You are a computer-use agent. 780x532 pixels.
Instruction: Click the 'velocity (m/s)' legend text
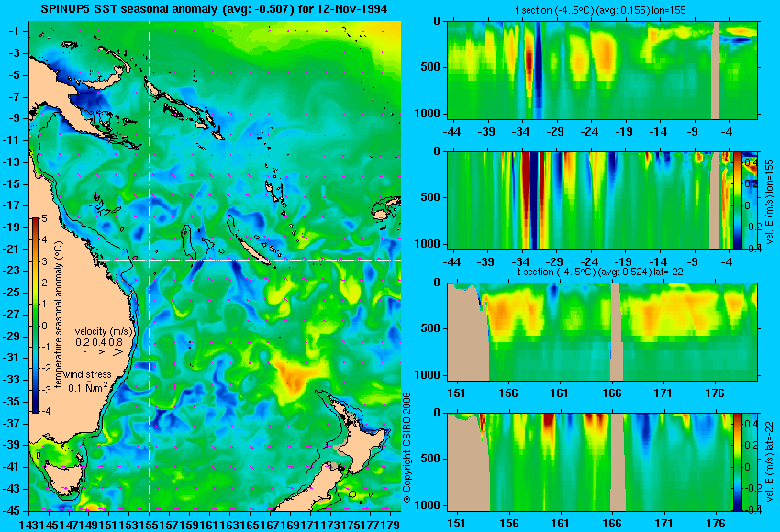[104, 331]
